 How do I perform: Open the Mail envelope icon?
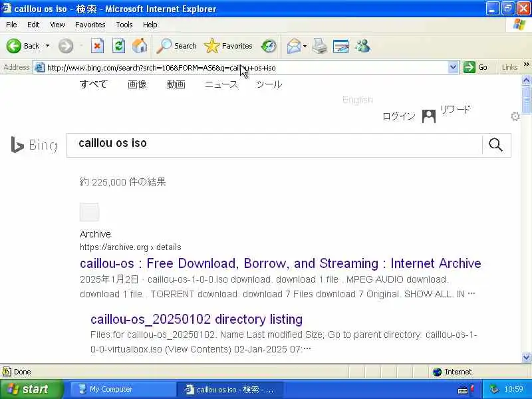[293, 46]
